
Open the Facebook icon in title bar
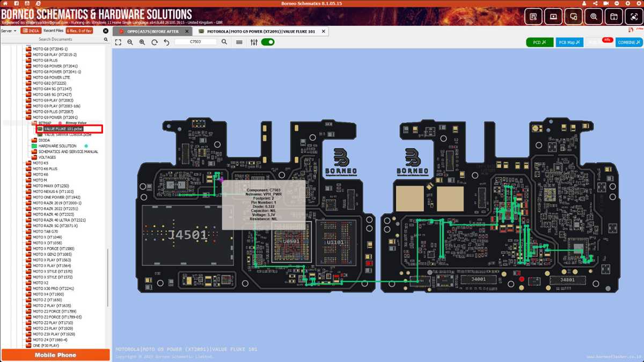click(16, 3)
